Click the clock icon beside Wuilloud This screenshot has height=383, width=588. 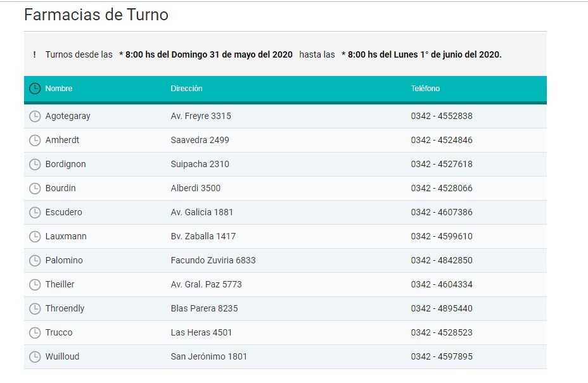pyautogui.click(x=35, y=357)
